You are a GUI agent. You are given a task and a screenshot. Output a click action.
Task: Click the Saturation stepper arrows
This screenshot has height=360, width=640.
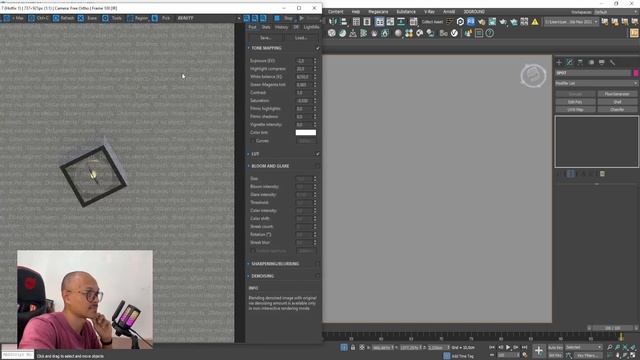(x=315, y=101)
